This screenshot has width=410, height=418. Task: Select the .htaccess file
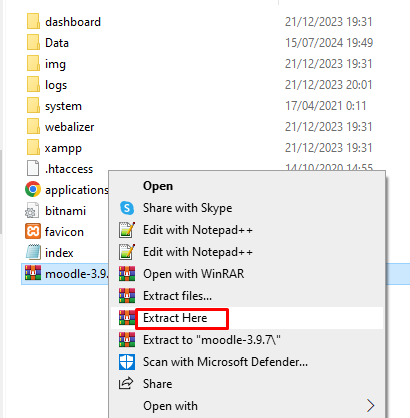(59, 169)
